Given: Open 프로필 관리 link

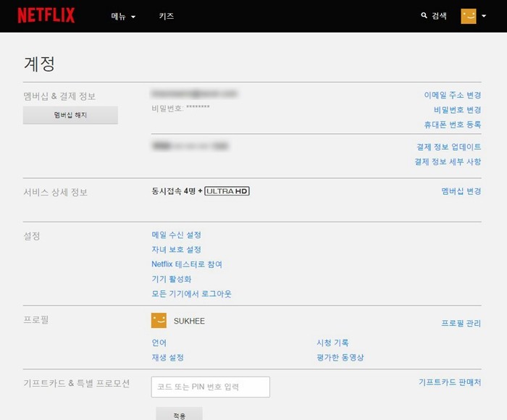Looking at the screenshot, I should click(x=461, y=324).
